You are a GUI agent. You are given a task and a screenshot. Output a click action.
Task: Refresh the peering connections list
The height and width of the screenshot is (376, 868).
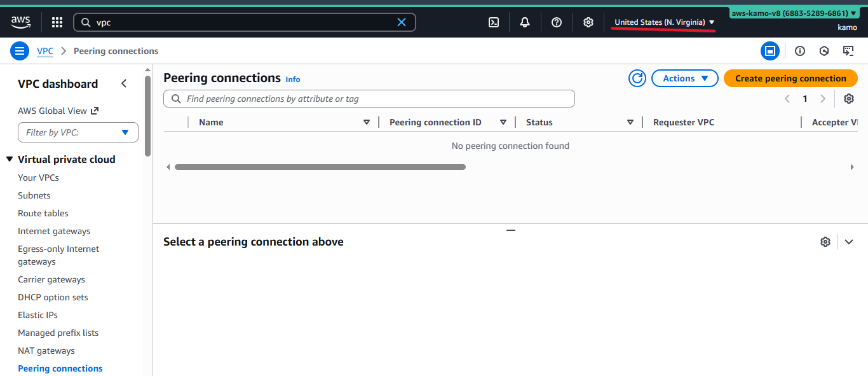pos(637,78)
